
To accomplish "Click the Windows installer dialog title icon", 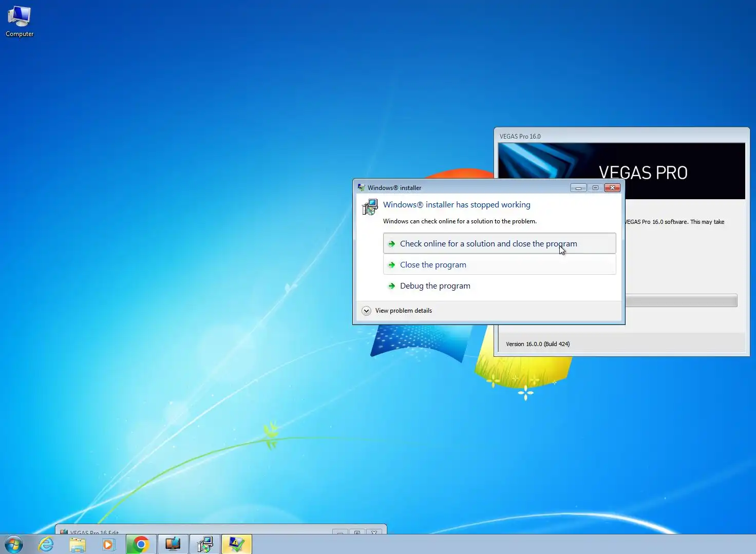I will coord(362,187).
